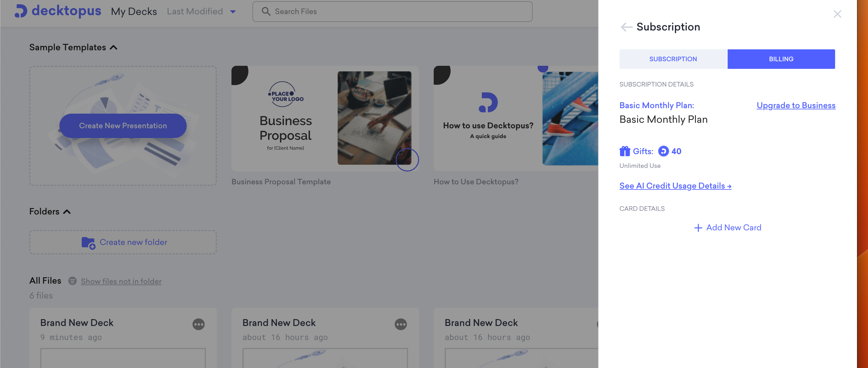This screenshot has height=368, width=868.
Task: Click Add New Card
Action: point(728,228)
